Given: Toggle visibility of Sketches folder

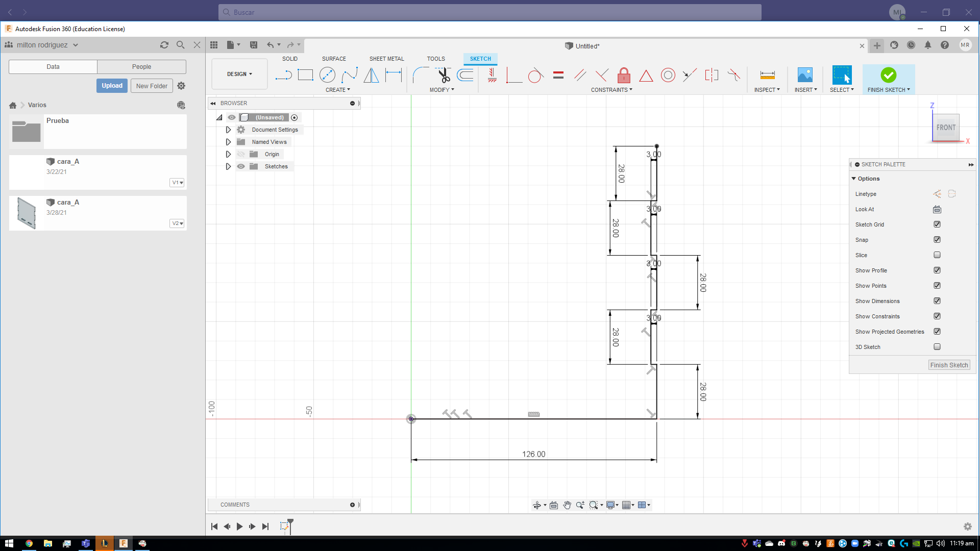Looking at the screenshot, I should [x=241, y=166].
